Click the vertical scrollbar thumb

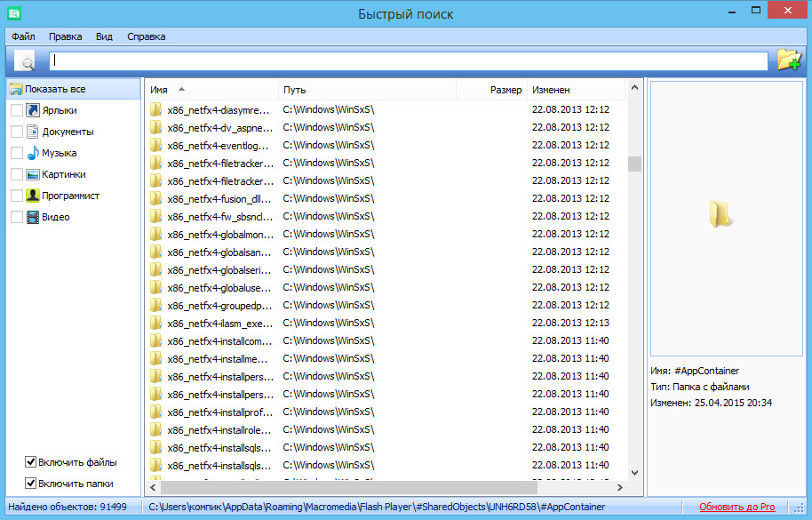tap(634, 164)
